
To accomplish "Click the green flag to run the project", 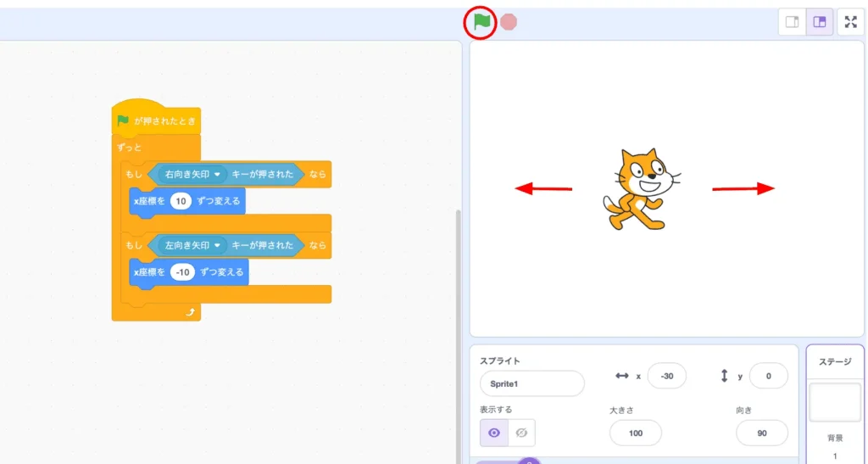I will pos(481,22).
